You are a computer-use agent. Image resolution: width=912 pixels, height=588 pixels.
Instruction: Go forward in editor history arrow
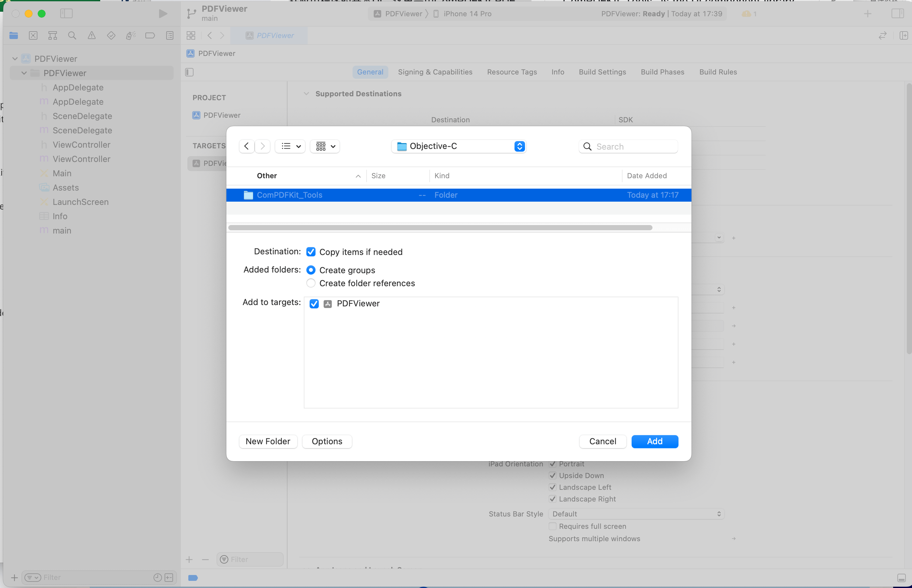tap(222, 35)
